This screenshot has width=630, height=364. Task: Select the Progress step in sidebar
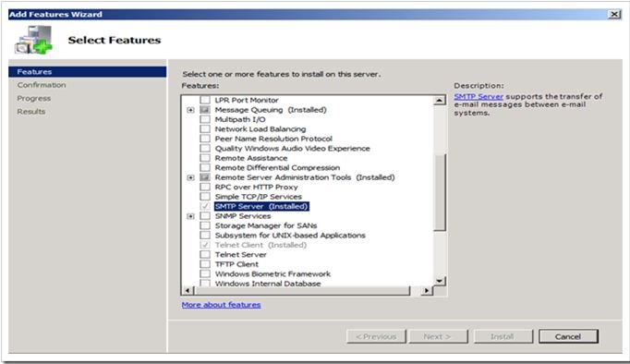pyautogui.click(x=34, y=99)
